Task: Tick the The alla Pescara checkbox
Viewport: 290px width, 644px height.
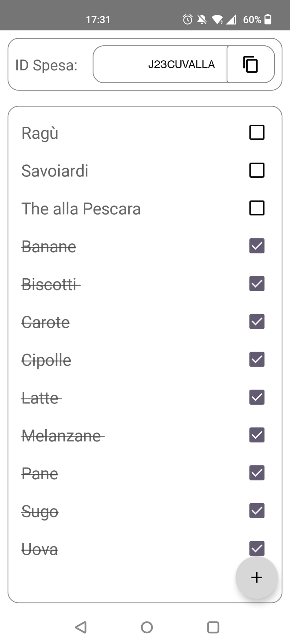Action: (x=257, y=208)
